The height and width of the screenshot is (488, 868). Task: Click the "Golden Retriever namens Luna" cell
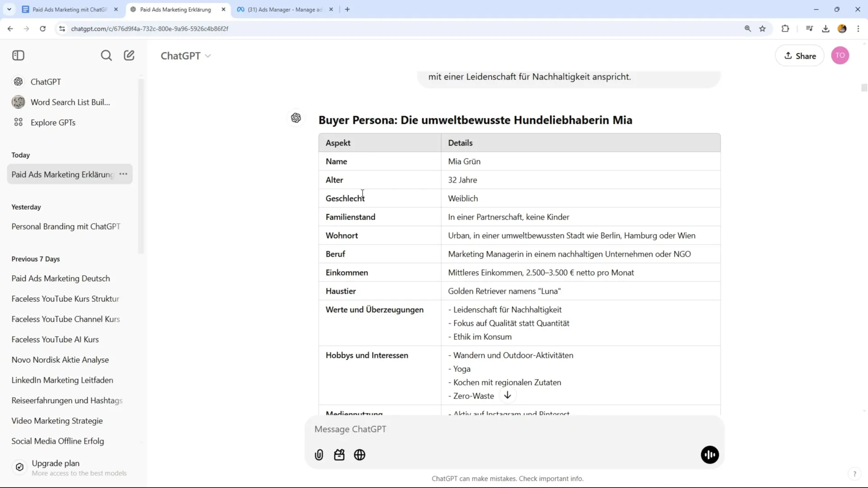coord(580,291)
